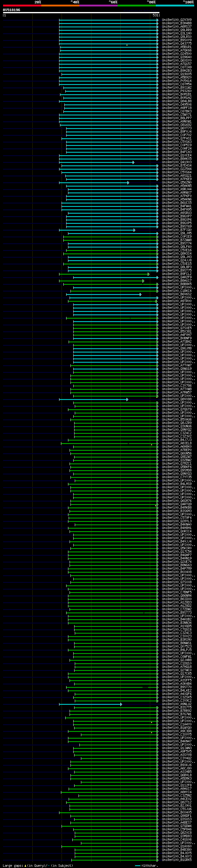This screenshot has width=197, height=868.
Task: Select hit label UniRef100_B4B380
Action: [177, 850]
